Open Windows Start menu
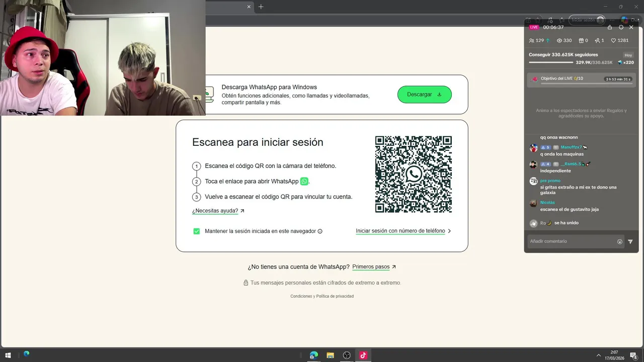The width and height of the screenshot is (644, 362). (8, 355)
